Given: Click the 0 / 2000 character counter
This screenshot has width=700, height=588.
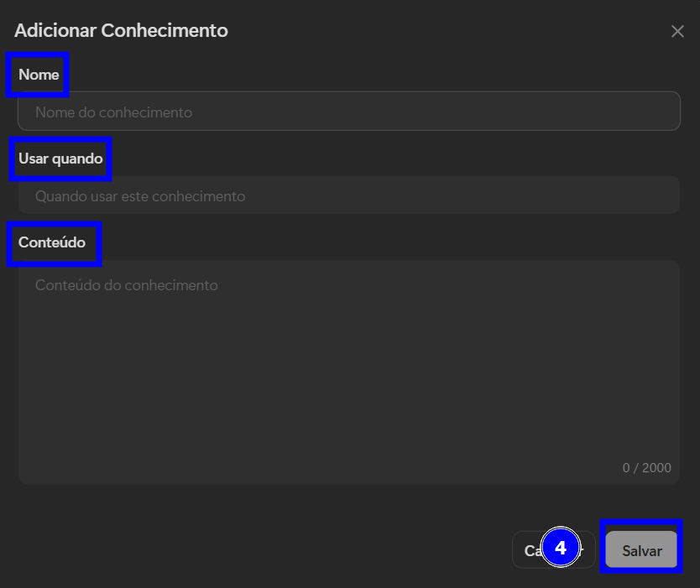Looking at the screenshot, I should 646,467.
